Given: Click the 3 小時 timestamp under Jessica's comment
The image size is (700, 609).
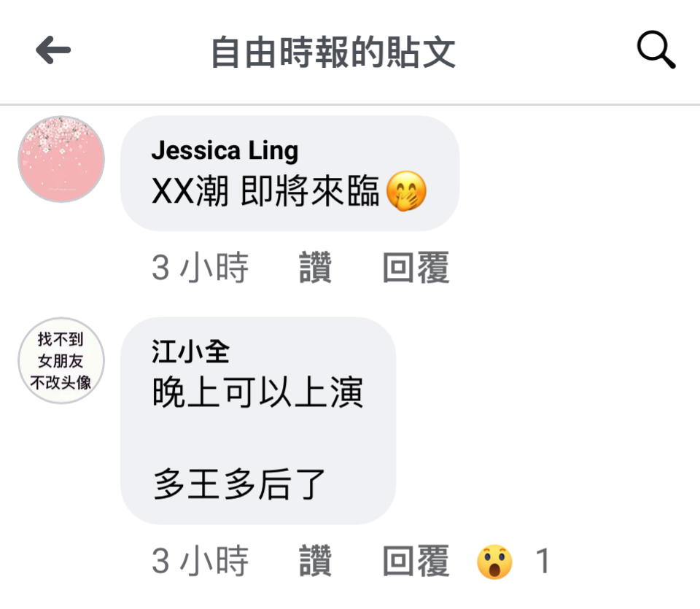Looking at the screenshot, I should (200, 268).
